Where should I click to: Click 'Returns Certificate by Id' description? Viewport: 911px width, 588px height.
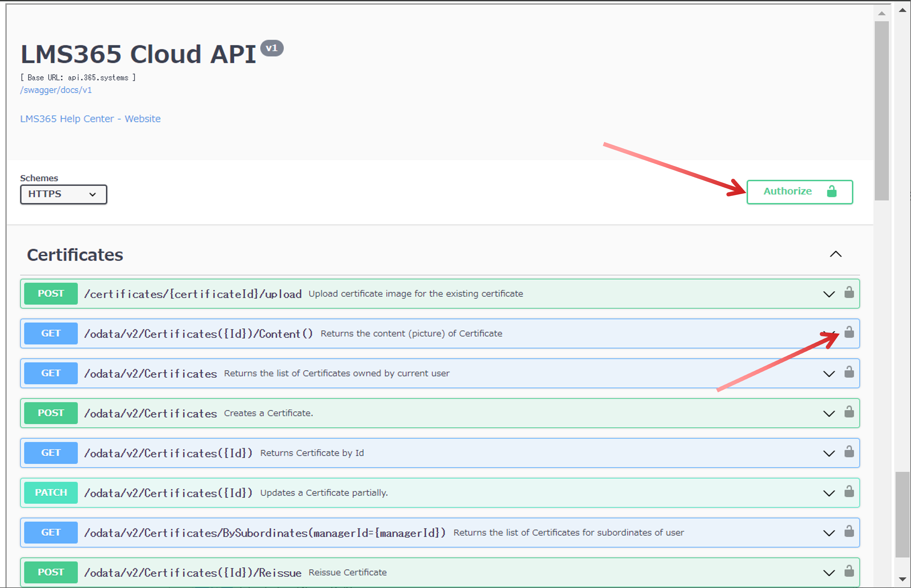[312, 453]
